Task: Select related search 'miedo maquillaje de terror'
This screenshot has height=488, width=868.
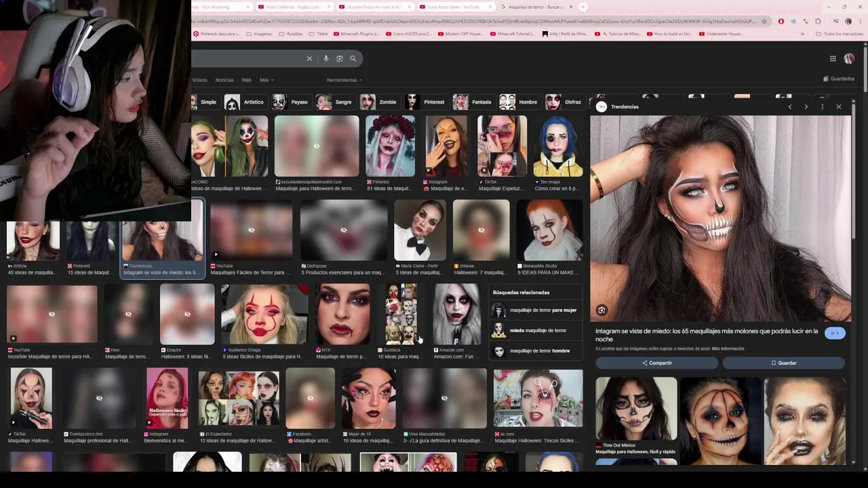Action: 535,331
